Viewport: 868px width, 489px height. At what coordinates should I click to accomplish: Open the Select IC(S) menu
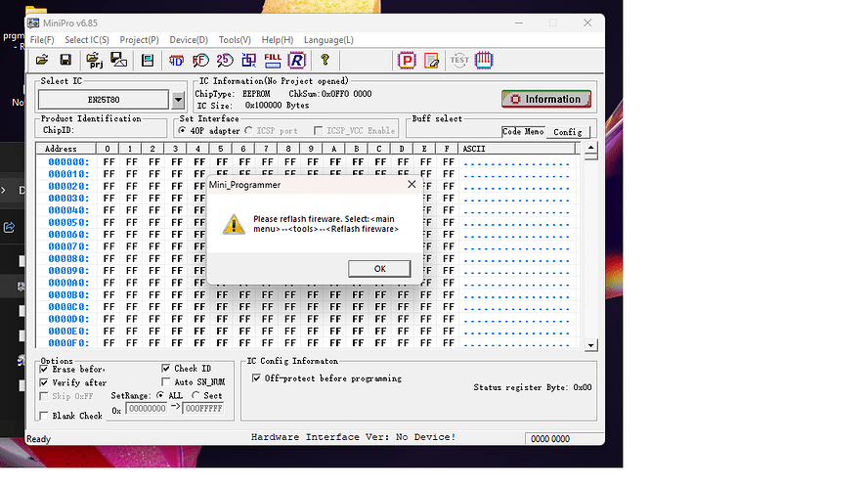click(87, 40)
